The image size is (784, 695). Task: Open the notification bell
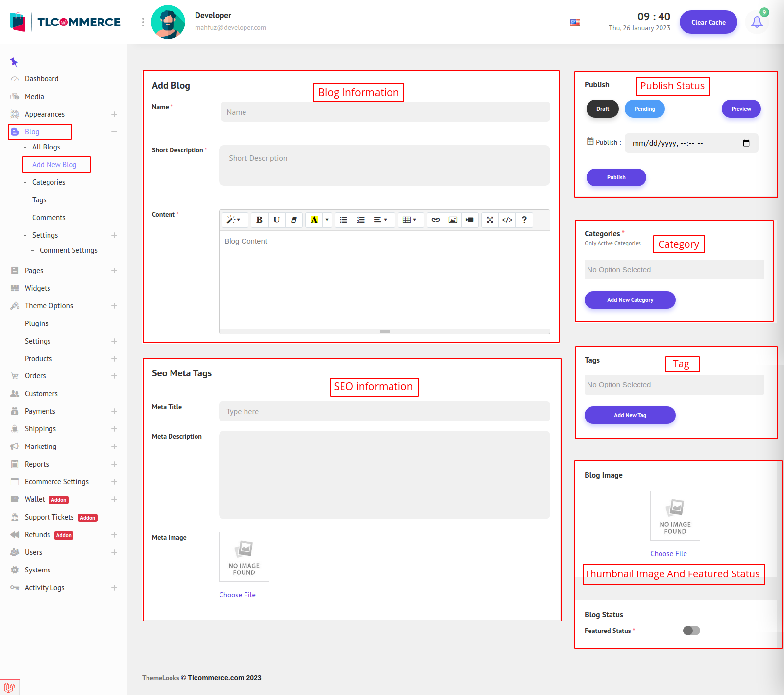(x=757, y=22)
